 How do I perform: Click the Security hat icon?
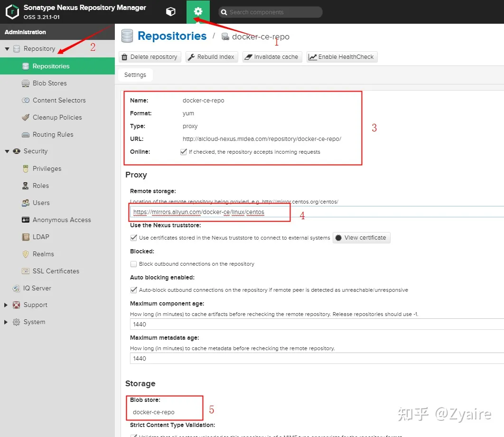click(x=17, y=151)
